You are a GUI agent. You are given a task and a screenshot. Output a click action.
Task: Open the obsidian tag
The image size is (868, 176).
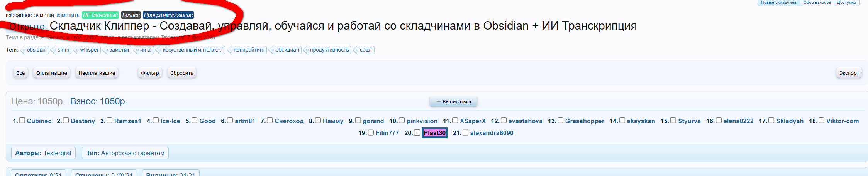click(x=36, y=50)
